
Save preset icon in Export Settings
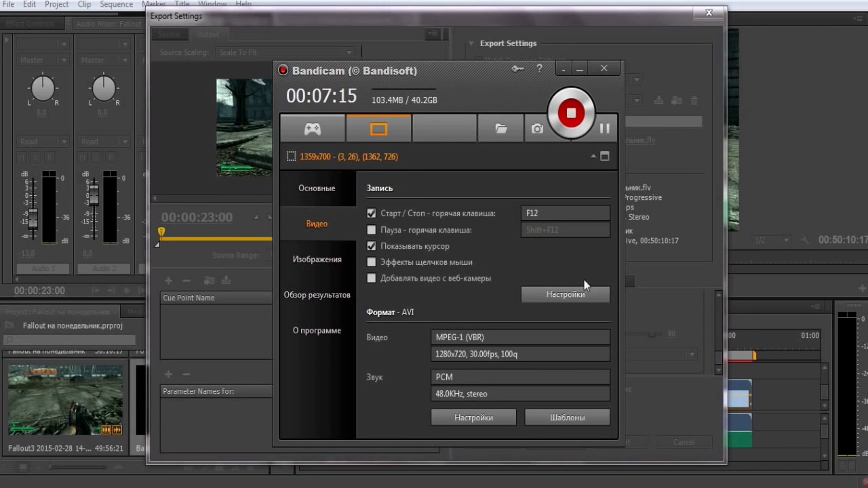click(x=658, y=100)
